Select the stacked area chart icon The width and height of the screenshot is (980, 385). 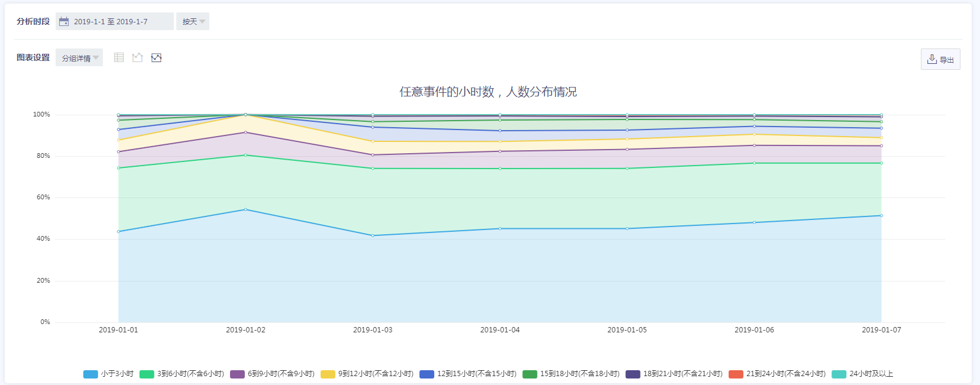(x=156, y=57)
